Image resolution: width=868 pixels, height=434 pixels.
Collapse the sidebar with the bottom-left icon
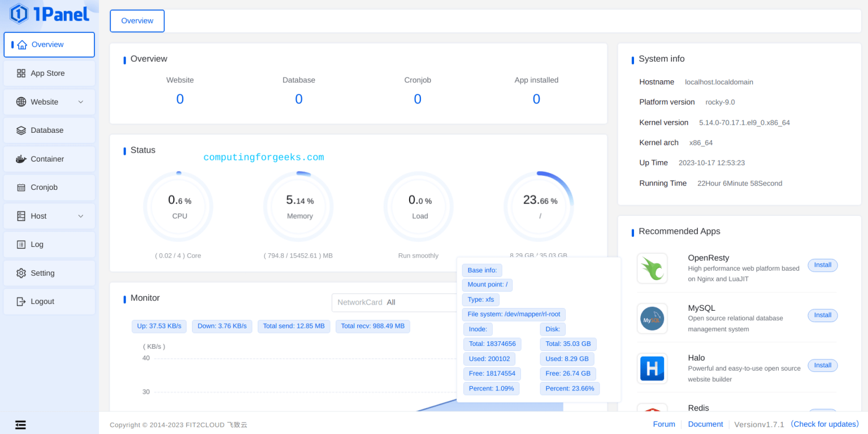coord(20,424)
